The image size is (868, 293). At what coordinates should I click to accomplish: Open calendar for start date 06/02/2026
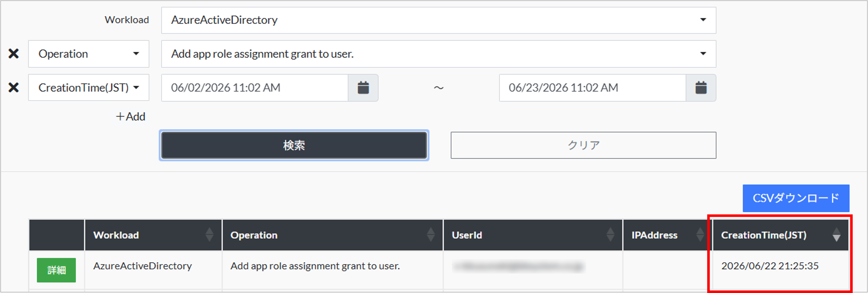[363, 88]
